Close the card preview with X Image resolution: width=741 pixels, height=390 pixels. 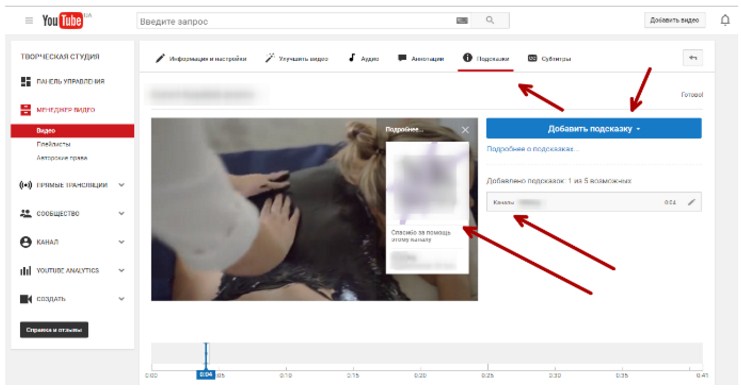pos(465,130)
